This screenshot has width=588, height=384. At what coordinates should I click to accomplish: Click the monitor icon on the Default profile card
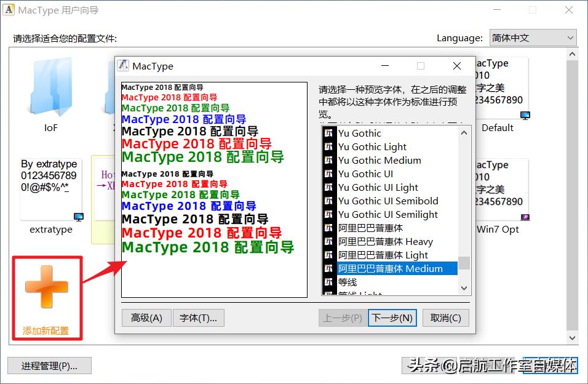coord(525,114)
